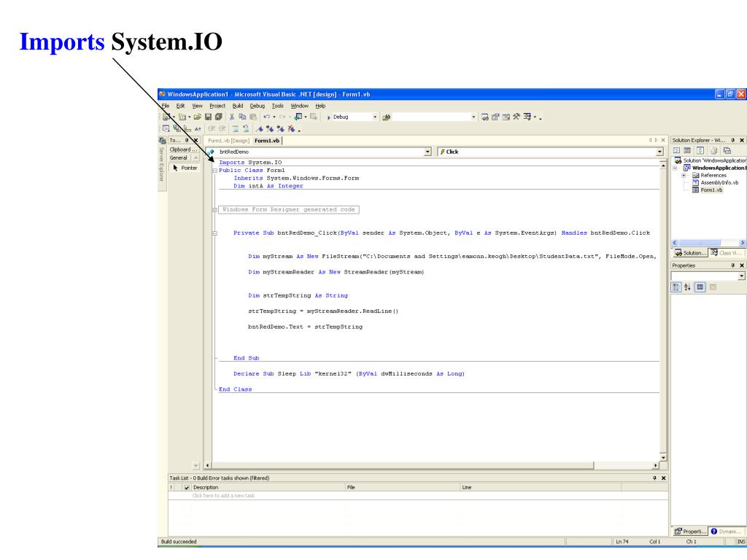Toggle auto-hide pin on Toolbox panel
Screen dimensions: 747x560
187,141
